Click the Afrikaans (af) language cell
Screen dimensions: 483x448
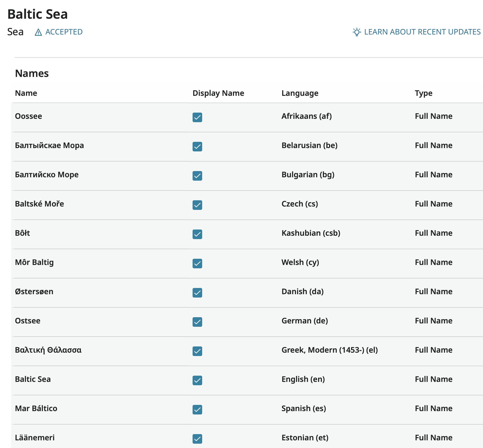tap(306, 116)
